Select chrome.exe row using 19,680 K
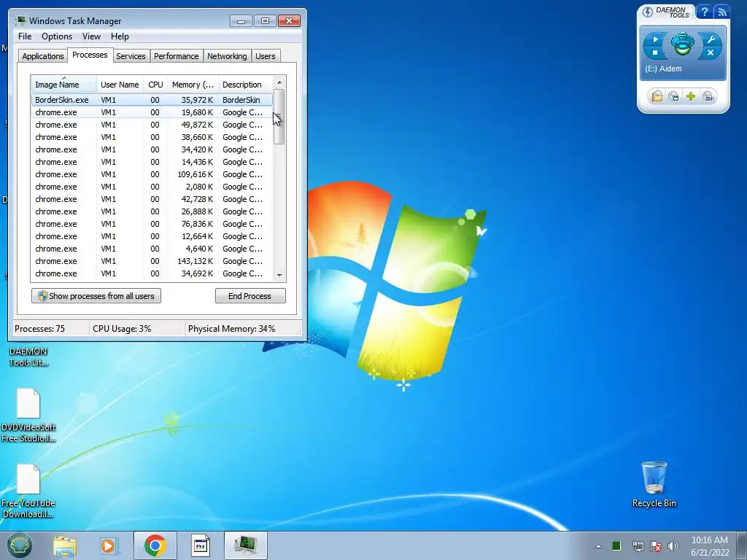This screenshot has width=747, height=560. pos(152,112)
